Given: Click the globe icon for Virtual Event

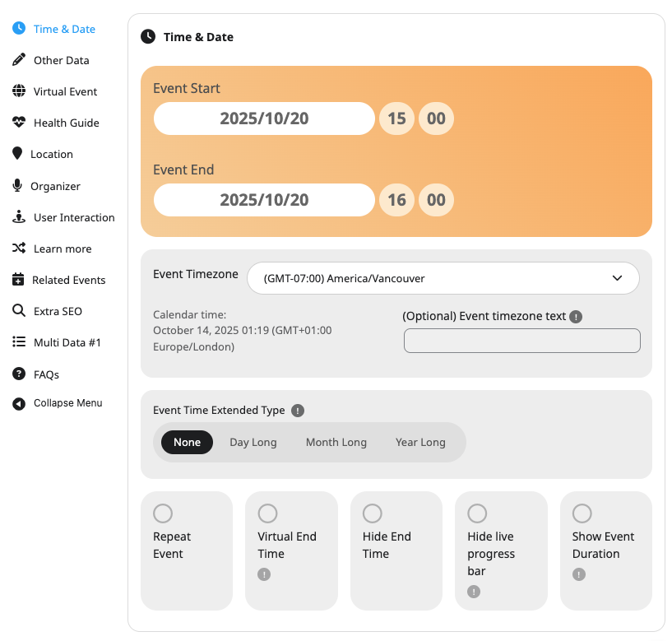Looking at the screenshot, I should tap(19, 91).
